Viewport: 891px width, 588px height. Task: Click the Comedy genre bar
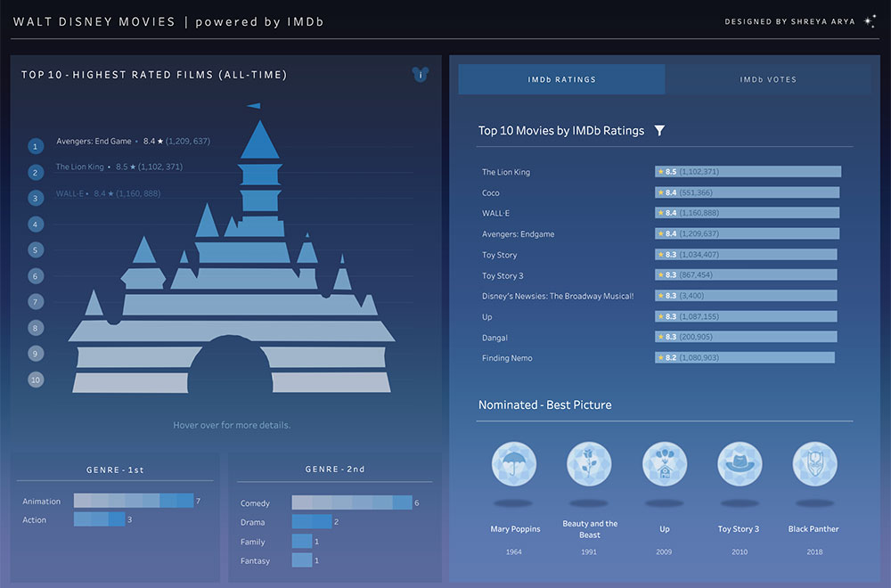click(x=351, y=503)
